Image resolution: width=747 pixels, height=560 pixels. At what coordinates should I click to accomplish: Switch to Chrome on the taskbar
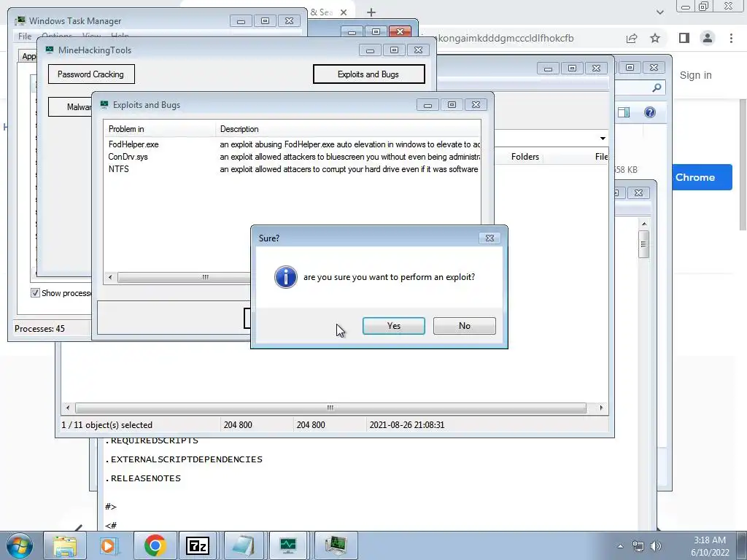click(155, 545)
